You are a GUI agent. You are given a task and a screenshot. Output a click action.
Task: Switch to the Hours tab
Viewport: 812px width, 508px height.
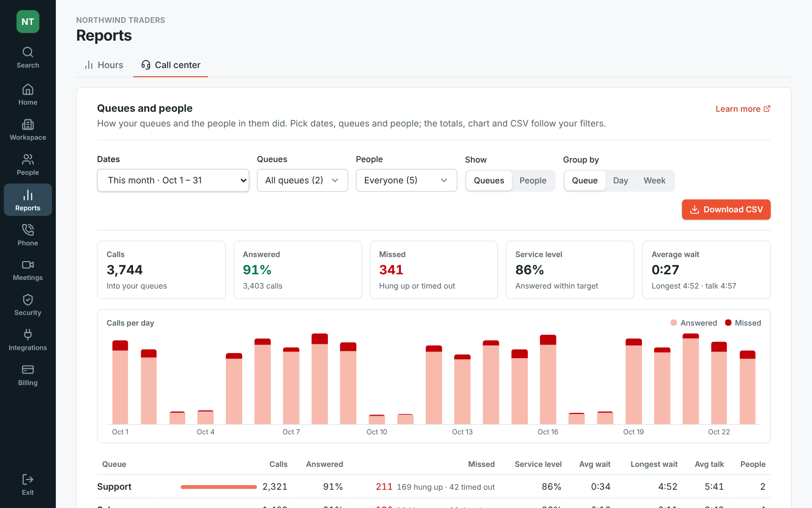104,65
